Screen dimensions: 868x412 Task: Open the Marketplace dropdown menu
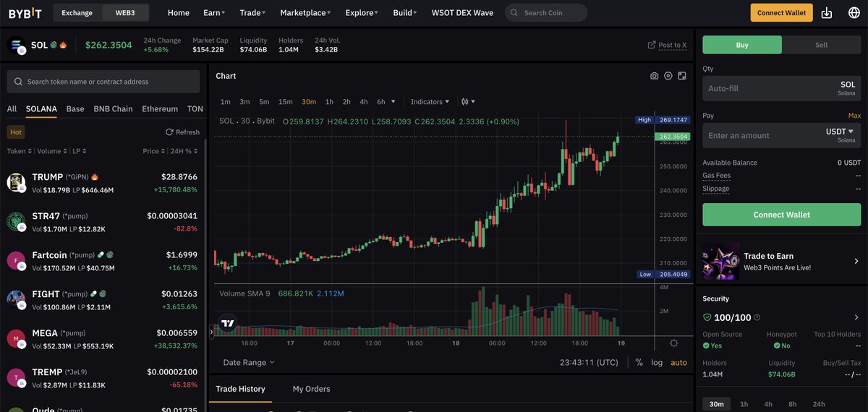coord(305,13)
